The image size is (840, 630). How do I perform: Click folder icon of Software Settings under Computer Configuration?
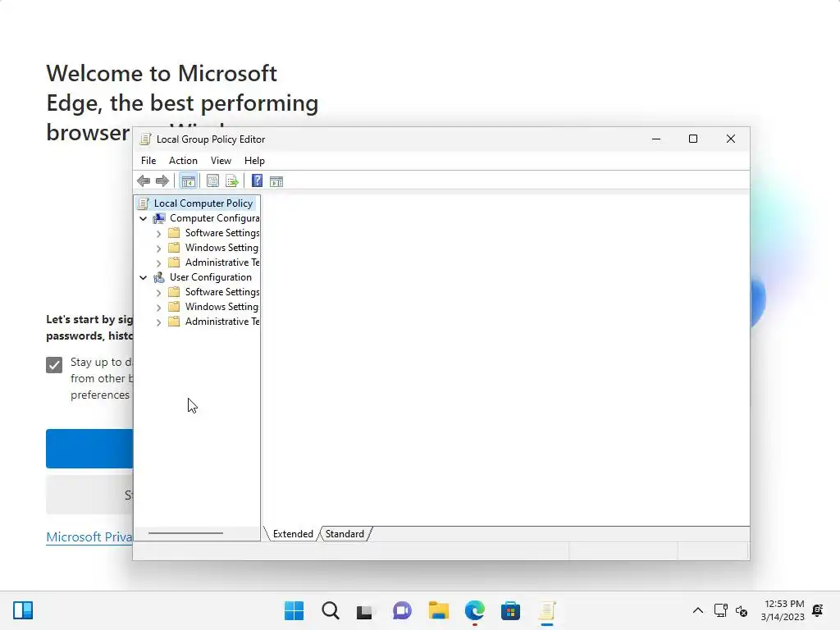coord(174,232)
